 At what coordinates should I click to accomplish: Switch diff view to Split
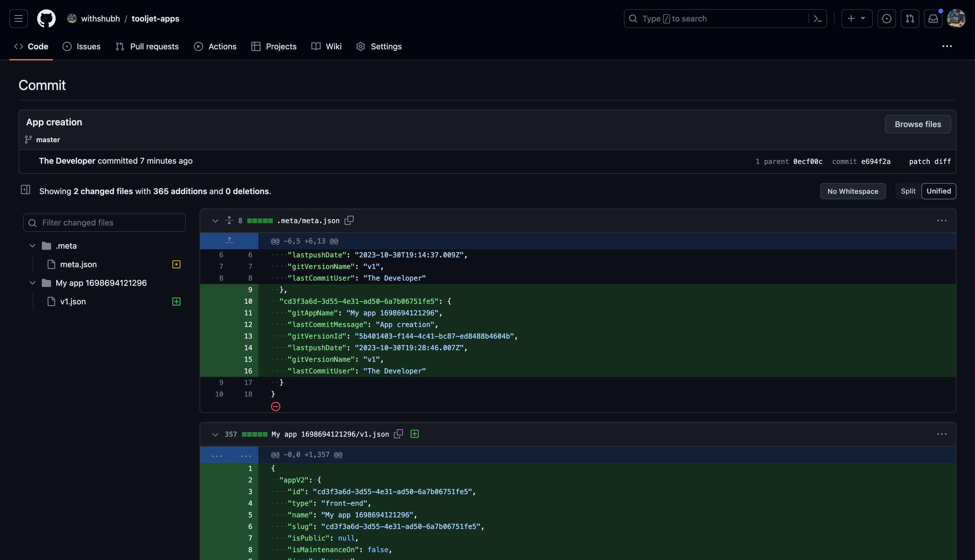tap(908, 191)
